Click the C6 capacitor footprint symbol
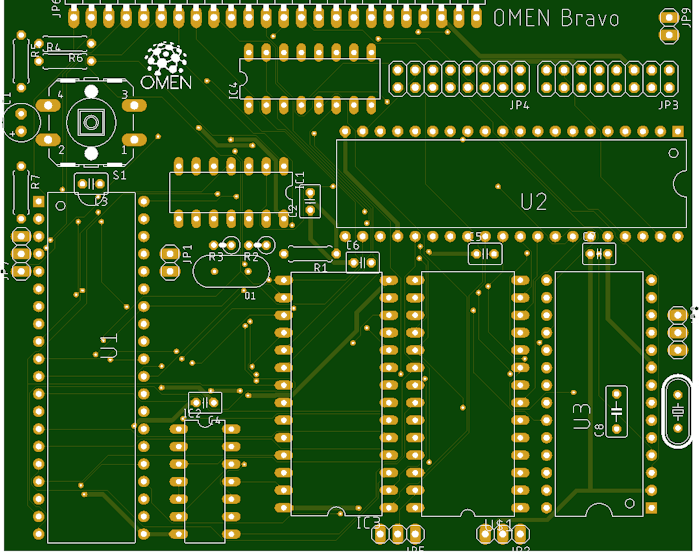This screenshot has width=699, height=555. point(363,263)
